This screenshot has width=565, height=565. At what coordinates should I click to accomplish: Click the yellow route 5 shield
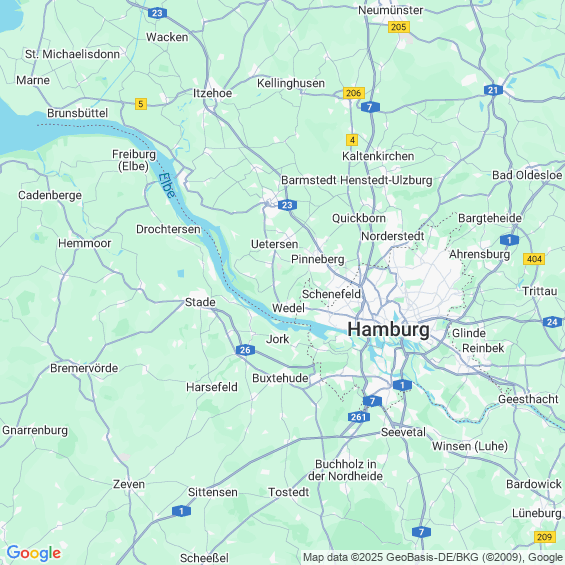tap(141, 104)
